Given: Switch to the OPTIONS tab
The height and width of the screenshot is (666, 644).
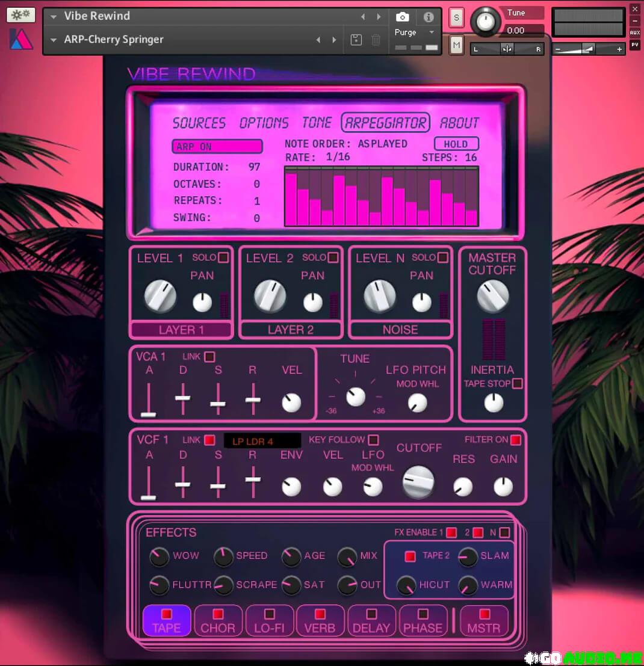Looking at the screenshot, I should click(x=264, y=123).
